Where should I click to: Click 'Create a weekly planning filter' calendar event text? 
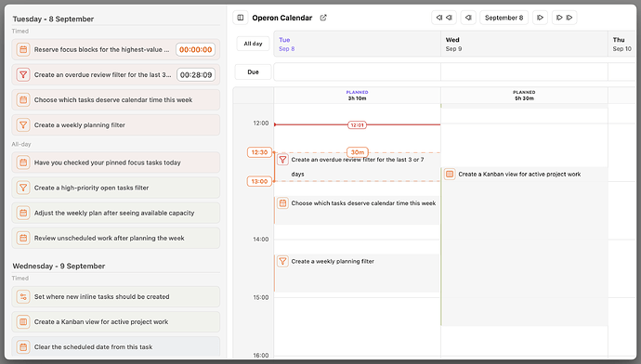[x=333, y=261]
